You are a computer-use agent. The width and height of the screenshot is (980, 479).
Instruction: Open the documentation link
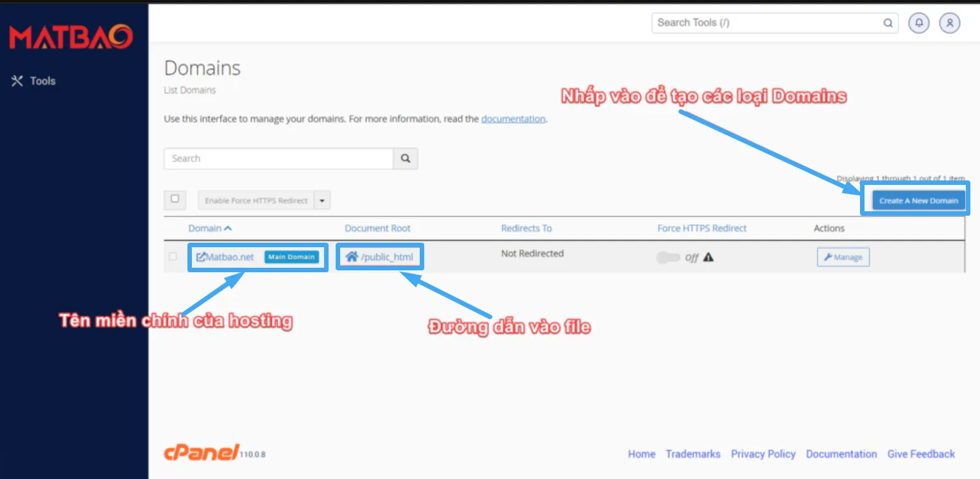(x=513, y=119)
